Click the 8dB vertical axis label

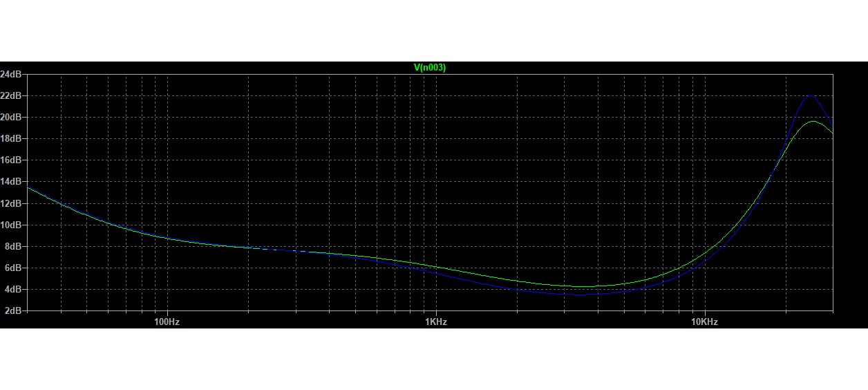tap(14, 246)
